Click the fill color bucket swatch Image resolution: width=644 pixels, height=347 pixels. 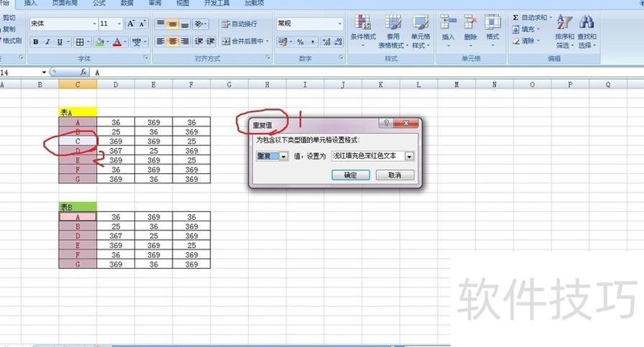[x=99, y=42]
